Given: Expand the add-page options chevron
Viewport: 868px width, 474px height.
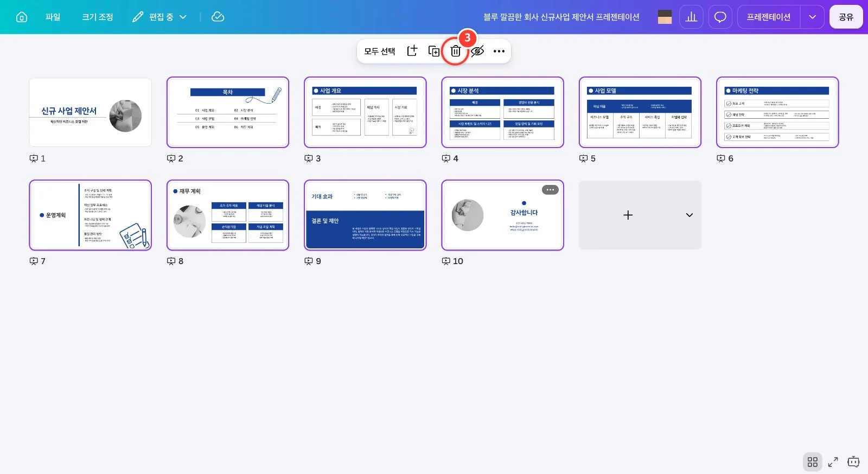Looking at the screenshot, I should [x=689, y=215].
